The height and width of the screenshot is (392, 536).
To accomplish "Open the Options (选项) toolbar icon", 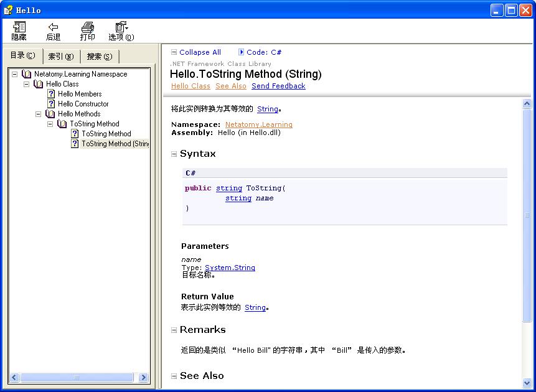I will 121,27.
